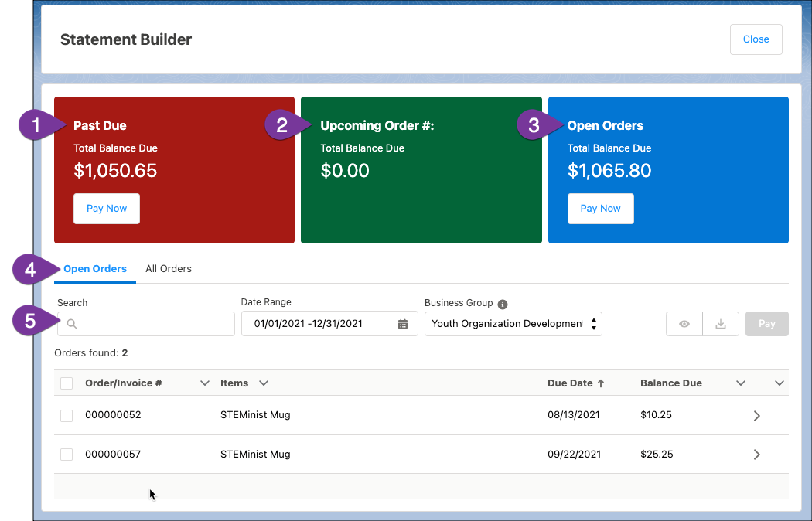Select the checkbox for order 000000052
Image resolution: width=812 pixels, height=521 pixels.
click(x=67, y=415)
